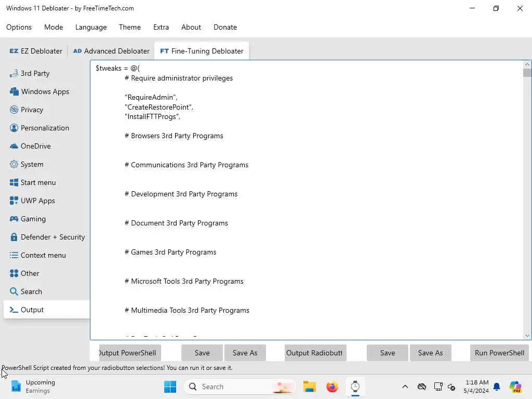Viewport: 532px width, 399px height.
Task: Click "# Document 3rd Party Programs" comment
Action: (x=176, y=223)
